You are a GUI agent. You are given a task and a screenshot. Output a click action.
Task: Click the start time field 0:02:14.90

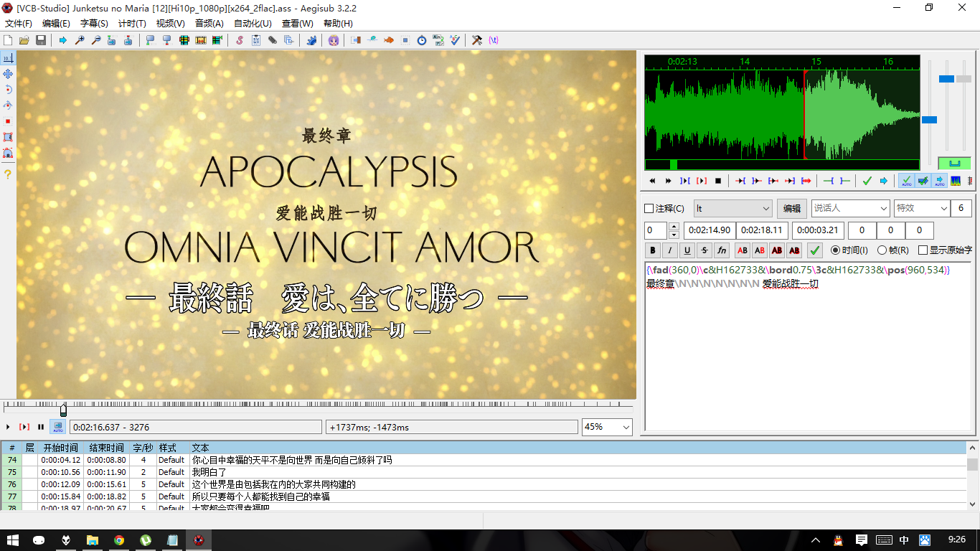(x=709, y=230)
